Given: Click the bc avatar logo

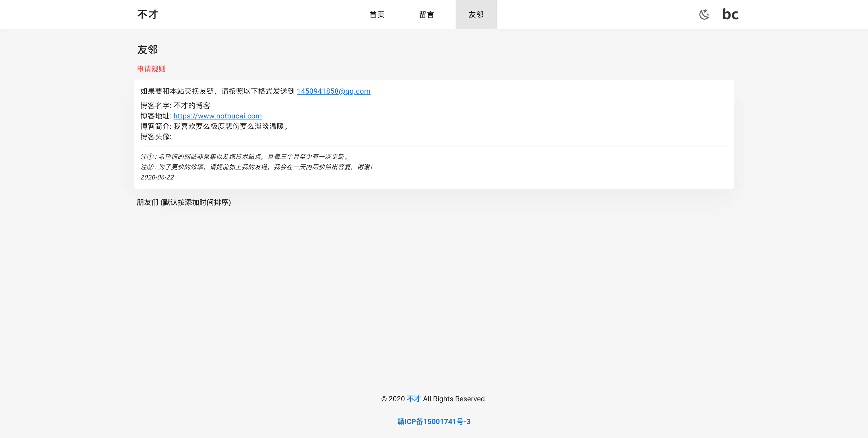Looking at the screenshot, I should [730, 14].
